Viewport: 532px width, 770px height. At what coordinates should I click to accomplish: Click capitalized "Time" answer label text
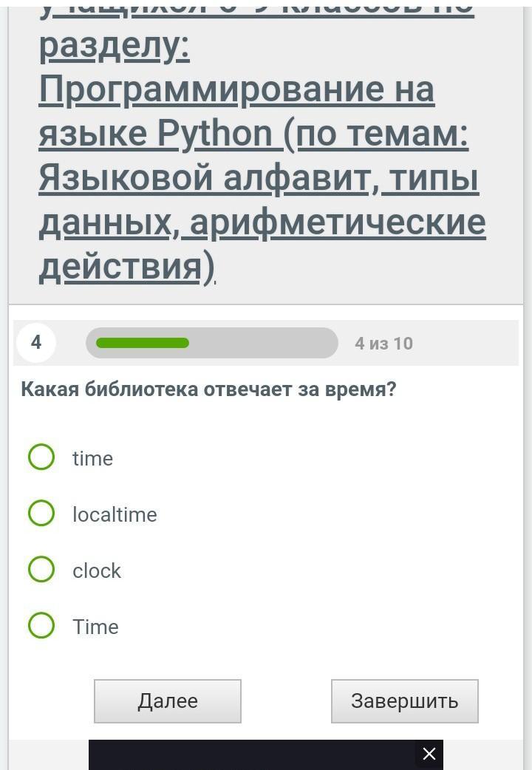point(95,627)
